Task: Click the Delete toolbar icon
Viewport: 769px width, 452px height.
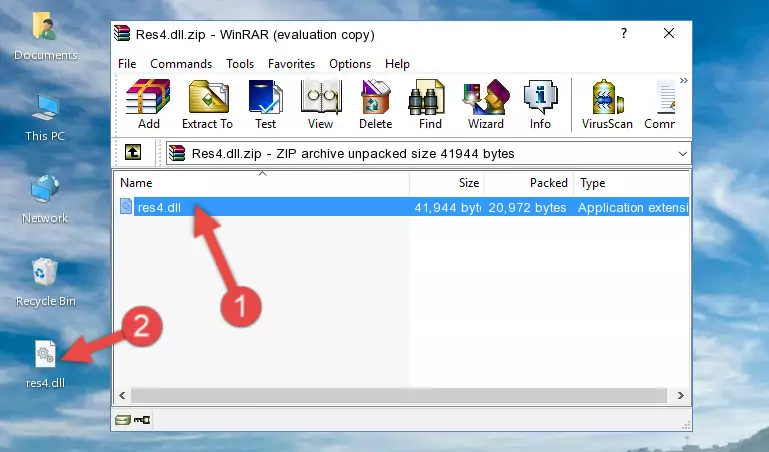Action: pyautogui.click(x=376, y=104)
